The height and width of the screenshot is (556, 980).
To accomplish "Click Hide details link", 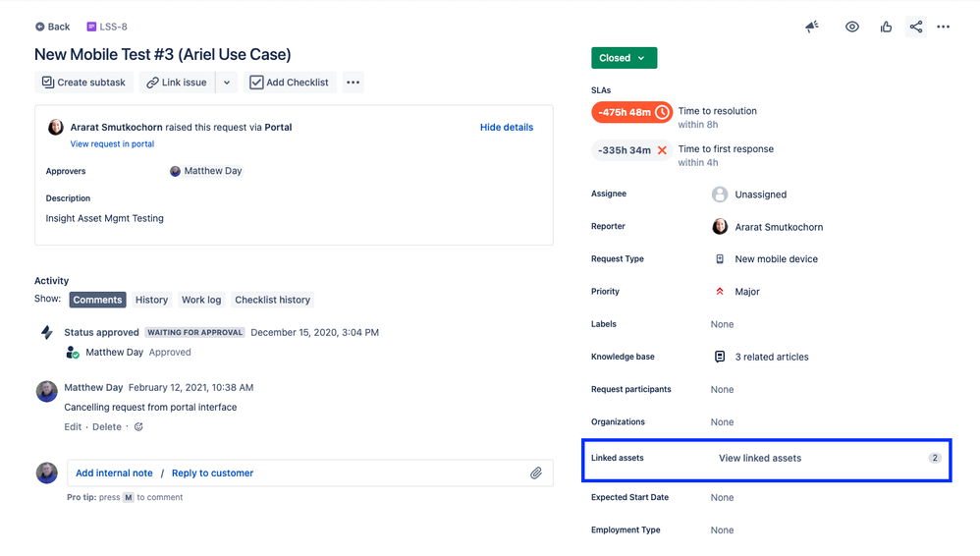I will pyautogui.click(x=507, y=127).
